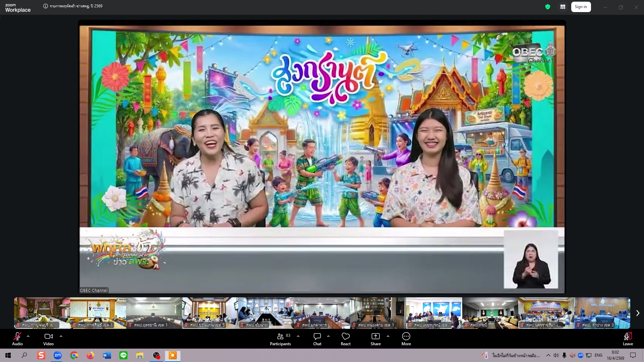Select the สพป.ชัยนาท participant thumbnail

(266, 313)
